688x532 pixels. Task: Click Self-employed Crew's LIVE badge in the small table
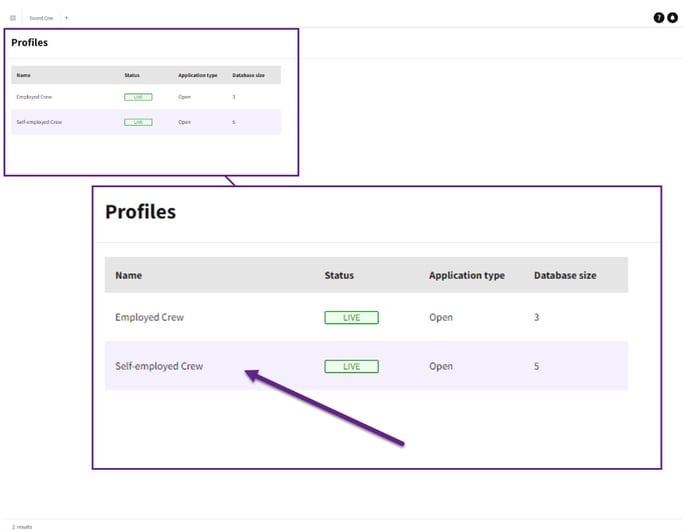[x=138, y=122]
